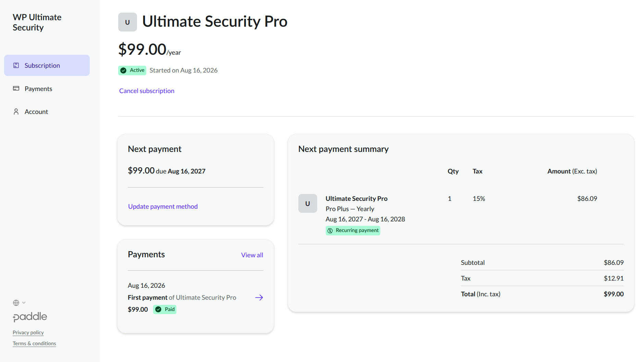Viewport: 644px width, 362px height.
Task: Click the Subscription icon in sidebar
Action: click(x=16, y=65)
